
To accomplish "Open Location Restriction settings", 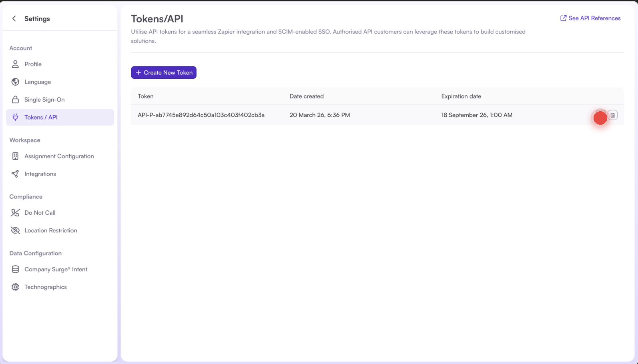I will 60,230.
